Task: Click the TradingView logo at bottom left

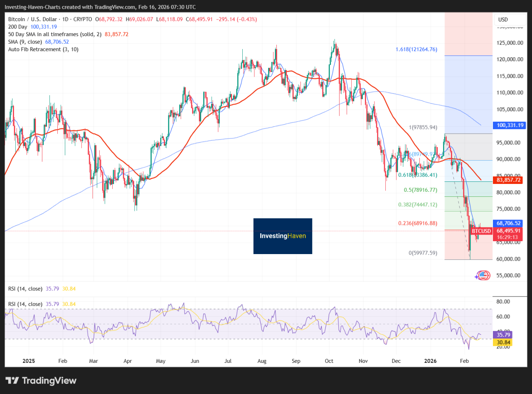Action: click(x=41, y=380)
